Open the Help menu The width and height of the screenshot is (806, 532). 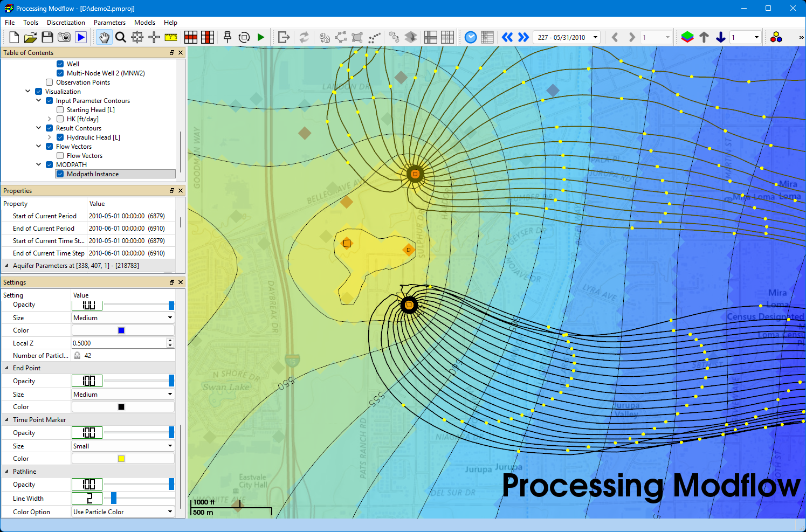pos(170,23)
